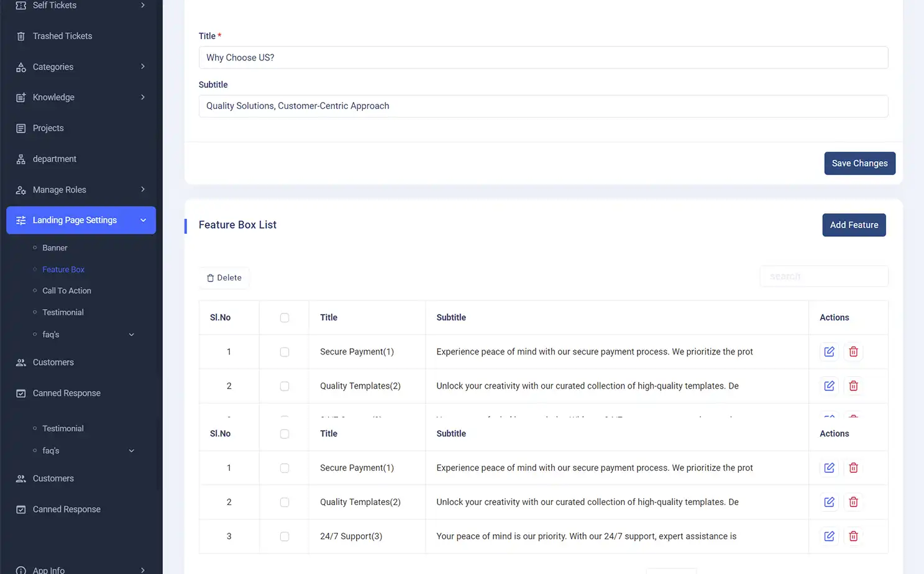Enable the checkbox on row 24/7 Support
Screen dimensions: 924x574
coord(284,536)
